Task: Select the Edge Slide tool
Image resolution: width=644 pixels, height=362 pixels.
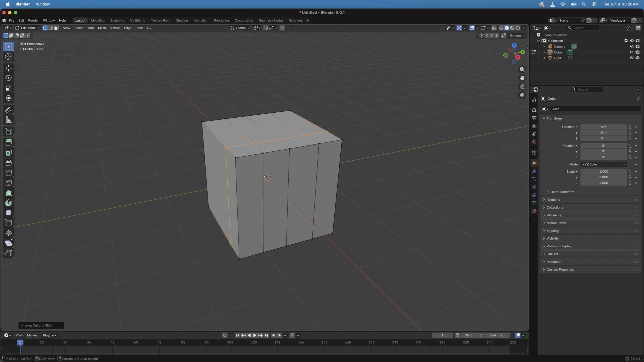Action: click(9, 223)
